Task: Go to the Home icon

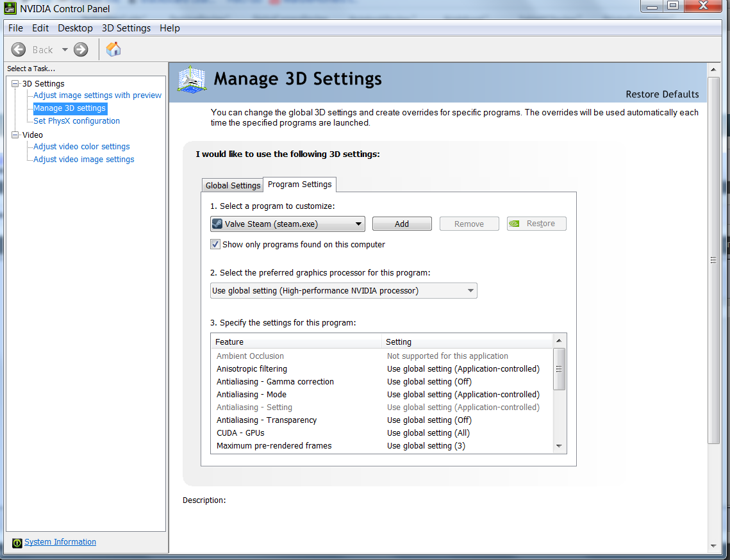Action: pos(113,49)
